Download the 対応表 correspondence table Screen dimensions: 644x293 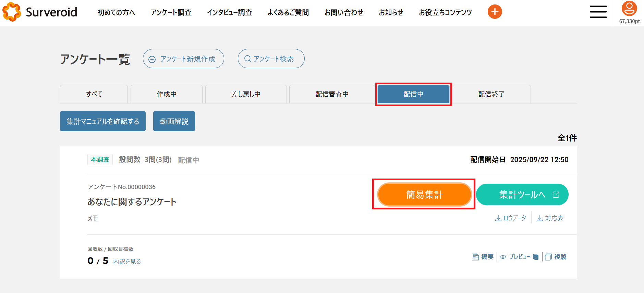tap(550, 218)
